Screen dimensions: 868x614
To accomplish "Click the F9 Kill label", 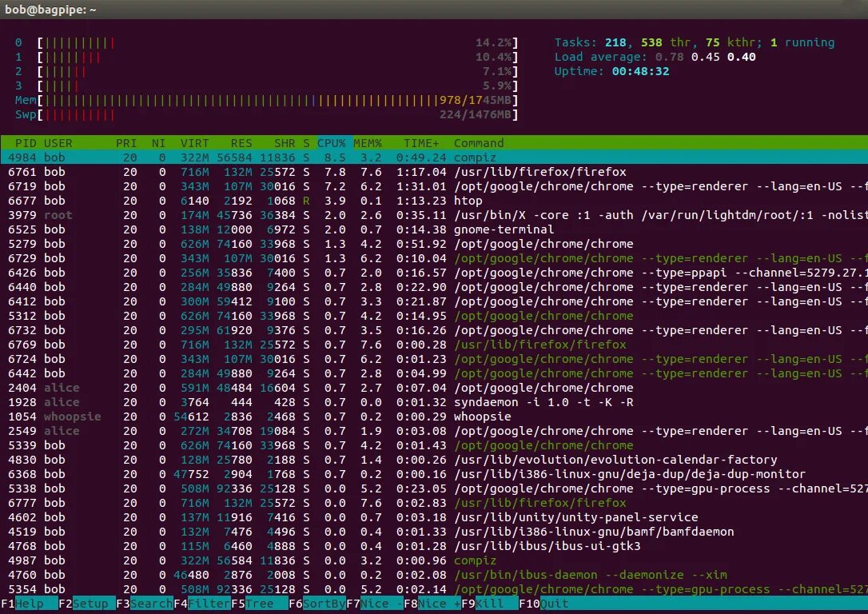I will click(496, 604).
